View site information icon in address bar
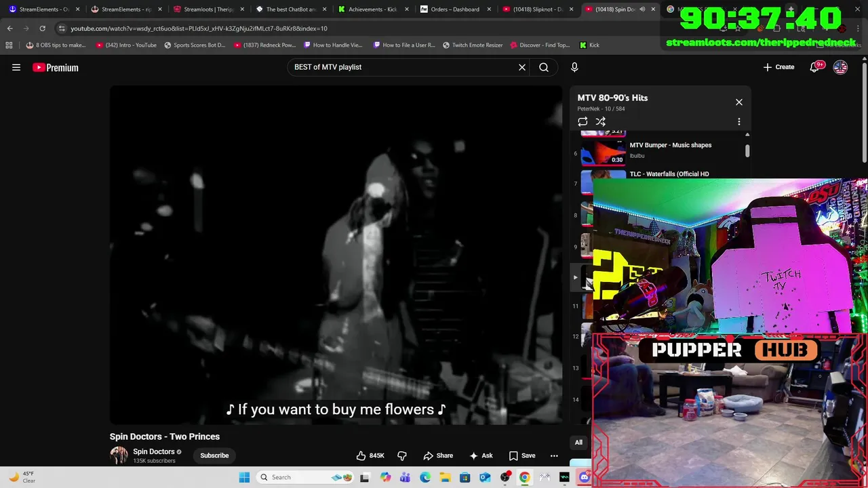Screen dimensions: 868x488 click(62, 28)
